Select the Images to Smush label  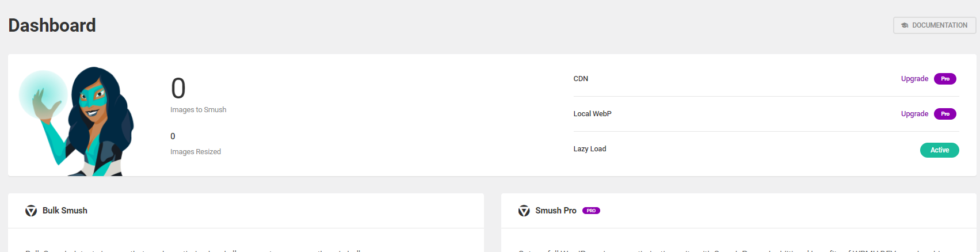click(198, 110)
